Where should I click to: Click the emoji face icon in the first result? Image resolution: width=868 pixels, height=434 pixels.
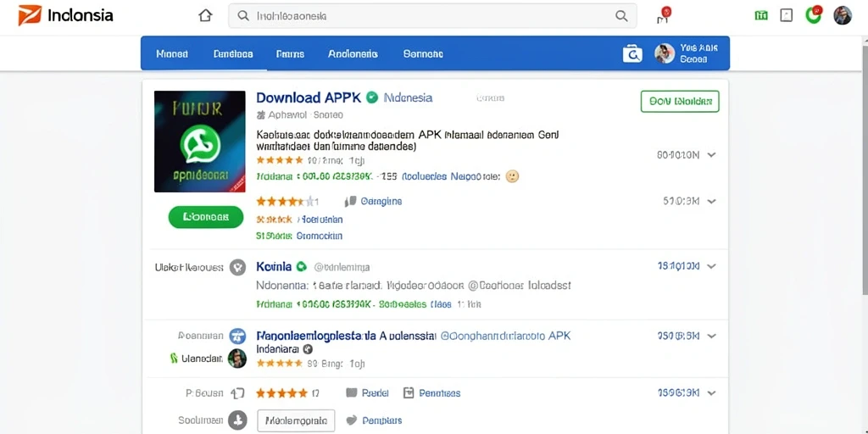point(513,176)
